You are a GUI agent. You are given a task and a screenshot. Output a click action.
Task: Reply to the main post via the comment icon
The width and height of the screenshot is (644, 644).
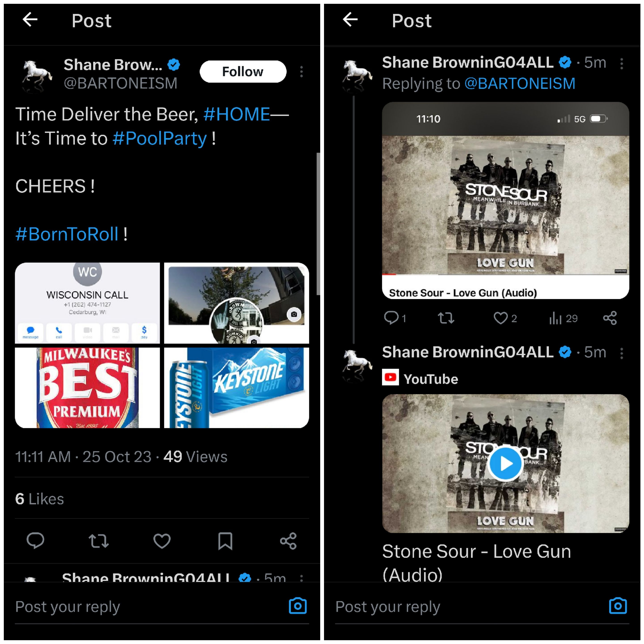coord(35,540)
